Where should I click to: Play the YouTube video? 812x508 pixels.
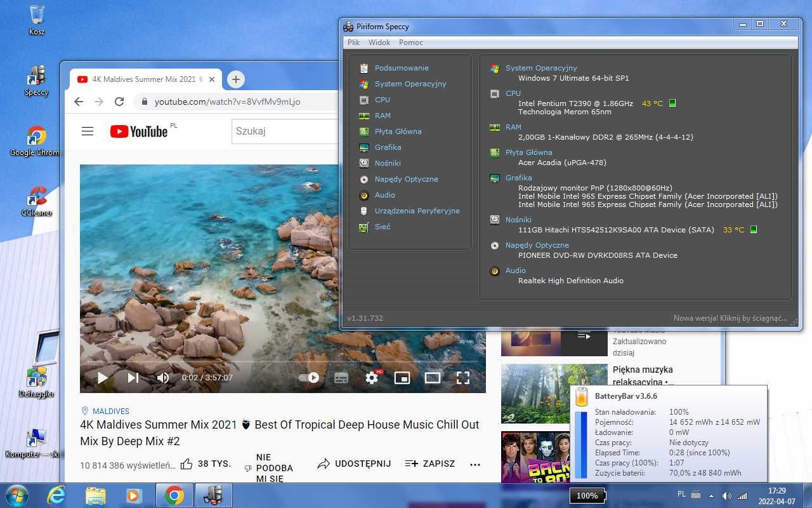coord(102,378)
